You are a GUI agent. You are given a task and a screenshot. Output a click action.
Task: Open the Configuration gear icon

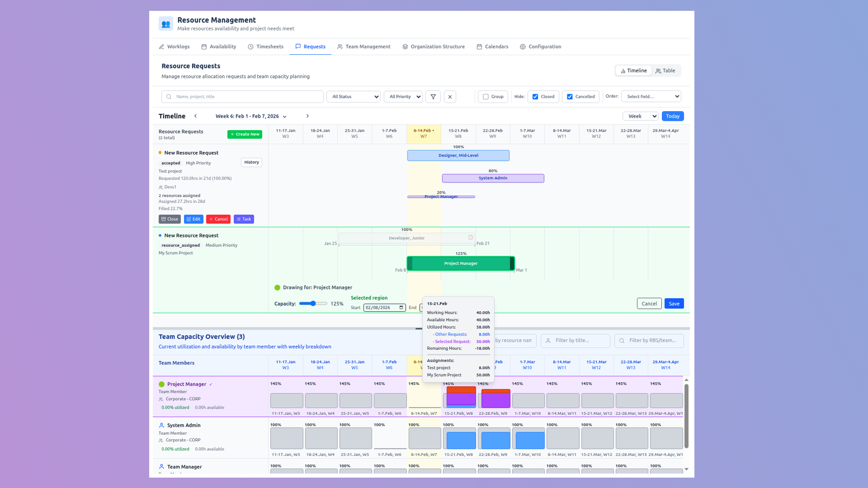click(x=522, y=47)
